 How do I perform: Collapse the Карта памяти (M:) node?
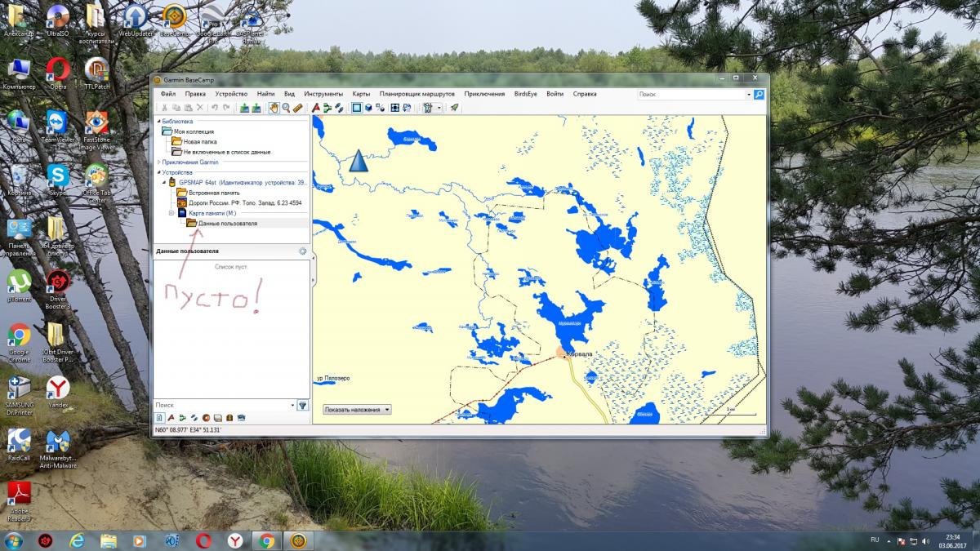click(171, 213)
